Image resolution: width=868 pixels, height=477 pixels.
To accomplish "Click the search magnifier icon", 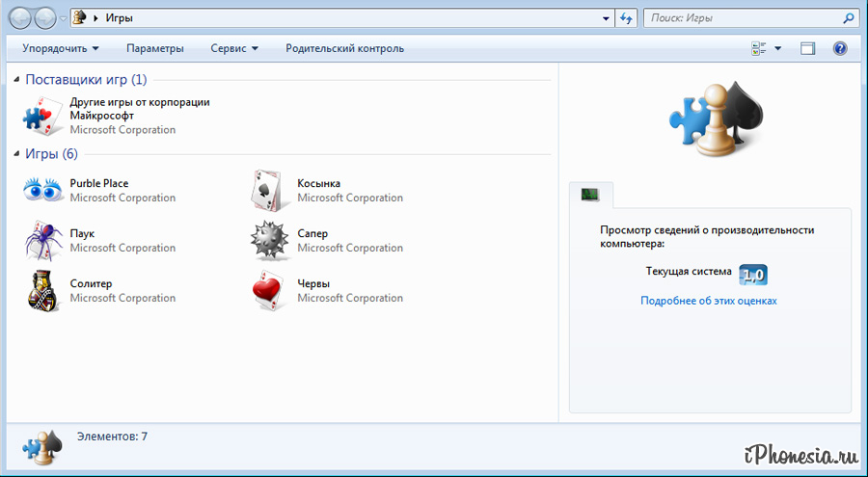I will (x=848, y=18).
